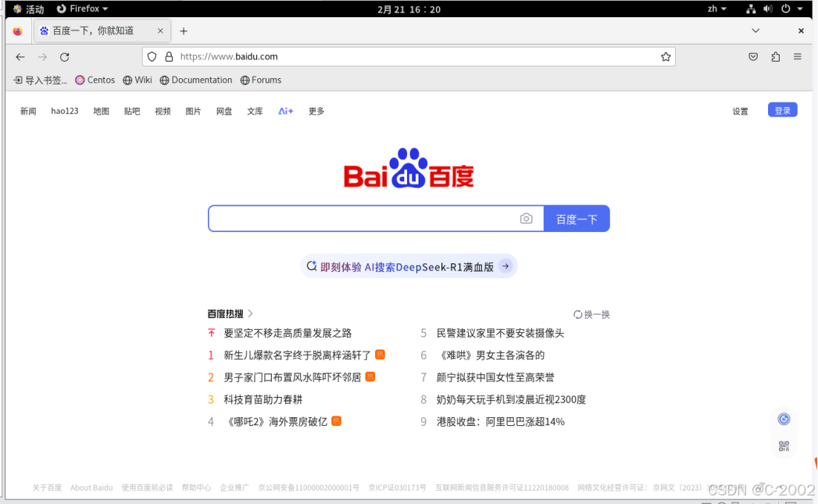The width and height of the screenshot is (818, 504).
Task: Open the power icon system menu
Action: tap(786, 9)
